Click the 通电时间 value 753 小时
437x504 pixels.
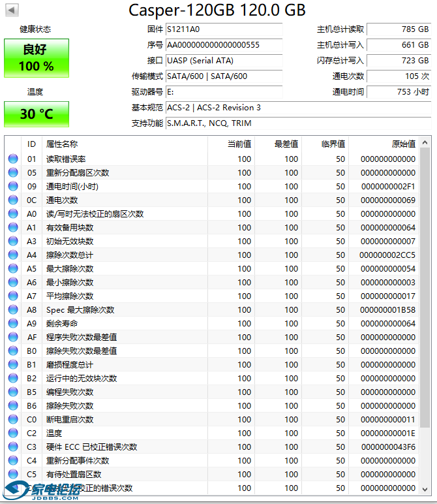click(x=399, y=92)
